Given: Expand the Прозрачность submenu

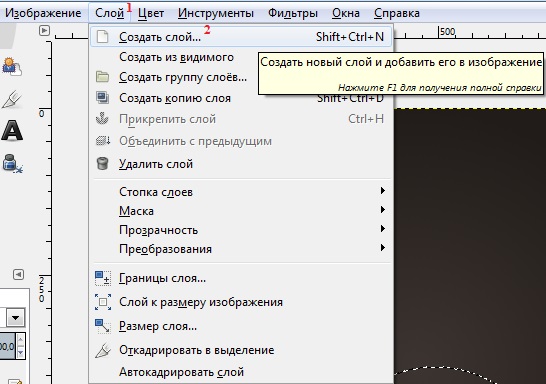Looking at the screenshot, I should point(241,230).
